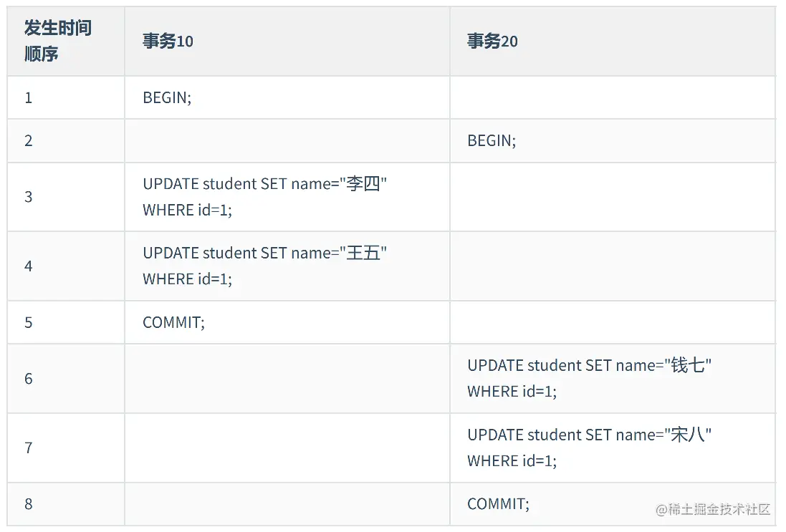The height and width of the screenshot is (532, 786).
Task: Click the UPDATE statement setting name to 李四
Action: click(264, 197)
